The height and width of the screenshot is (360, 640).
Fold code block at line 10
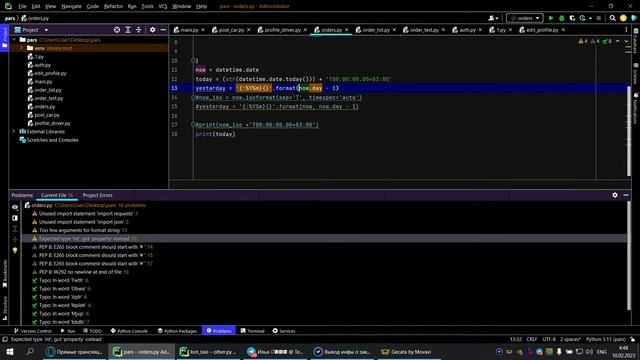193,60
